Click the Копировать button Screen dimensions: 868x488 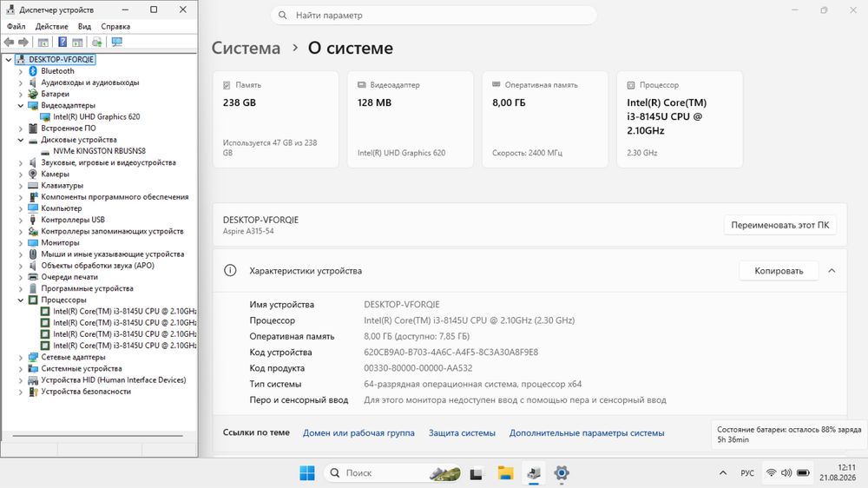(779, 271)
